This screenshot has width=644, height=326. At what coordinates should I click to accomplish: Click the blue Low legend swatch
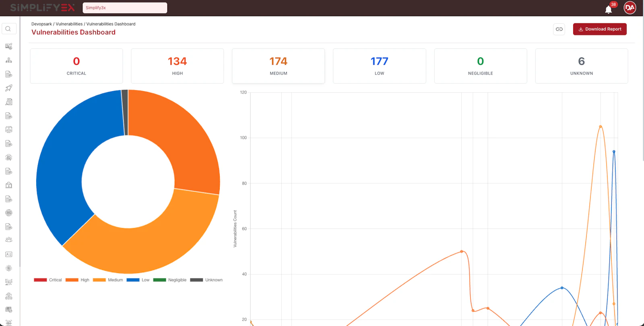(x=133, y=280)
